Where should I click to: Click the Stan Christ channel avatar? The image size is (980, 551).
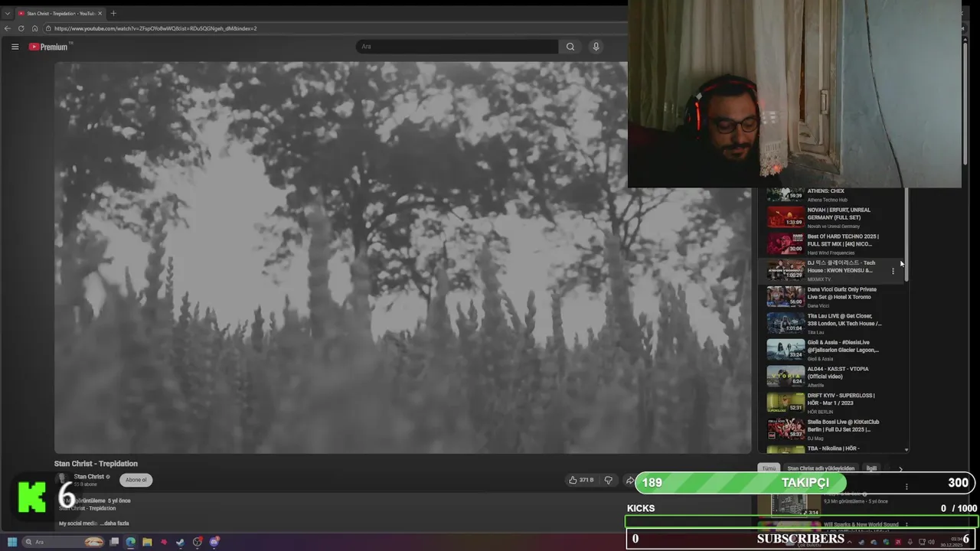(x=62, y=480)
